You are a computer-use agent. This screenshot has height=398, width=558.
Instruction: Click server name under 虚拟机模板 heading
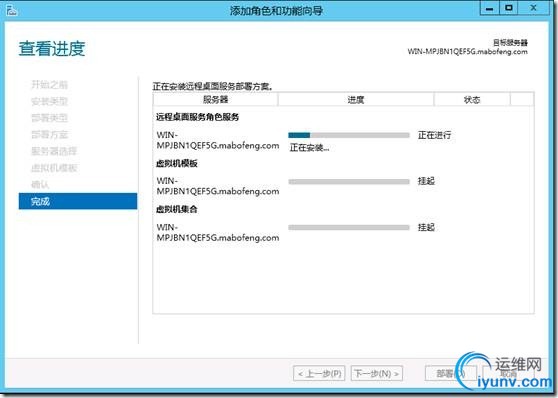click(218, 186)
